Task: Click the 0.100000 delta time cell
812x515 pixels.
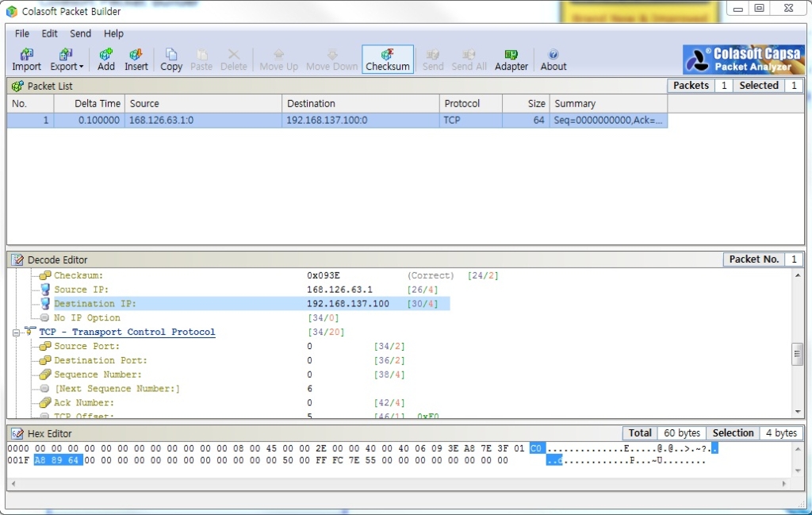Action: [89, 120]
